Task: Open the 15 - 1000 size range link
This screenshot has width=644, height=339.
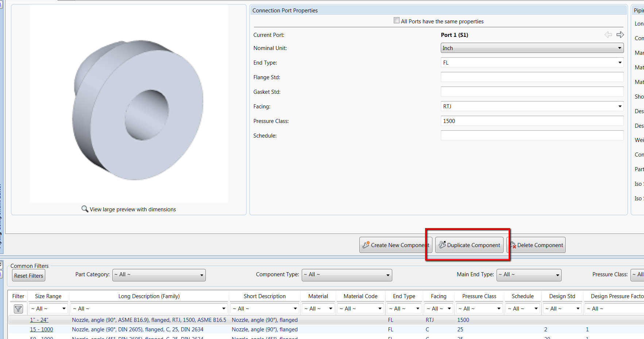Action: coord(41,330)
